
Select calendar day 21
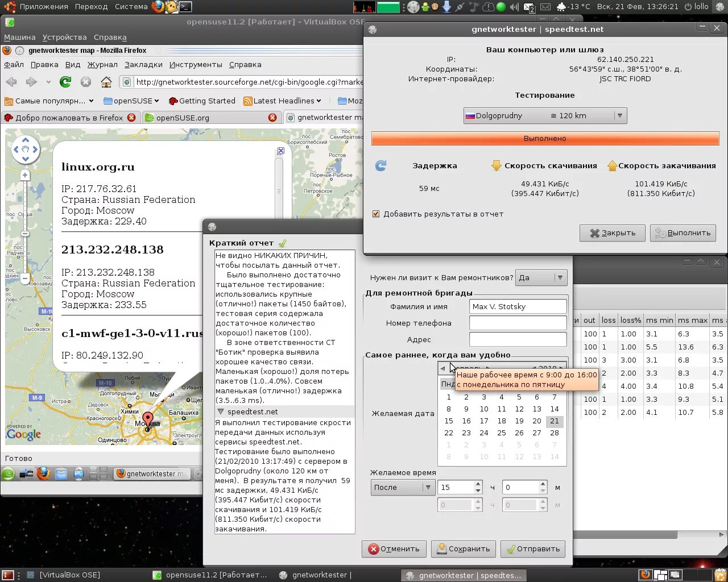coord(555,421)
